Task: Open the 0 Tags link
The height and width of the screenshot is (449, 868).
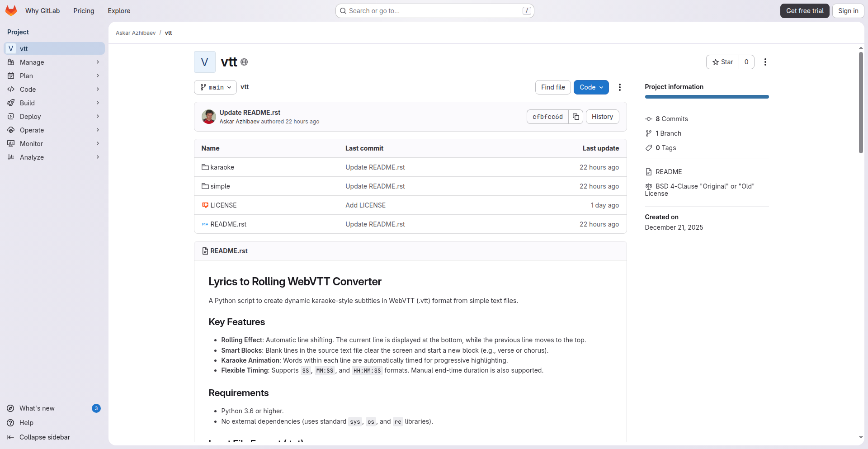Action: (666, 148)
